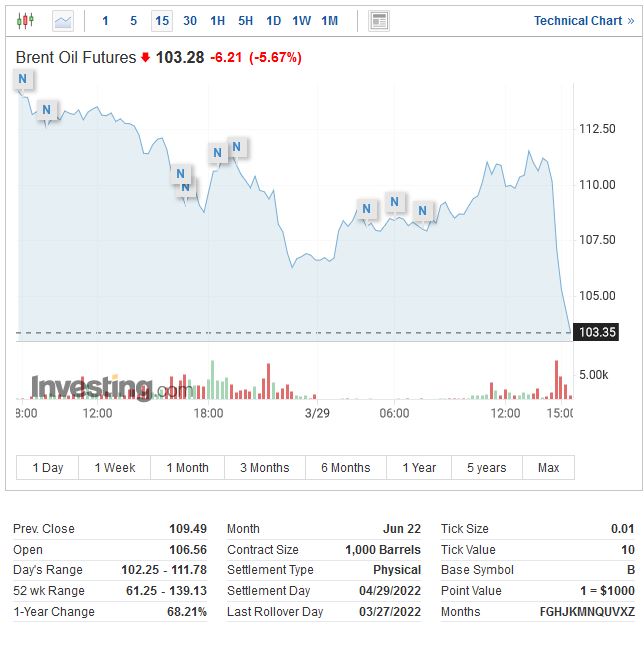Show the 3 Months range
The image size is (644, 645).
(264, 467)
